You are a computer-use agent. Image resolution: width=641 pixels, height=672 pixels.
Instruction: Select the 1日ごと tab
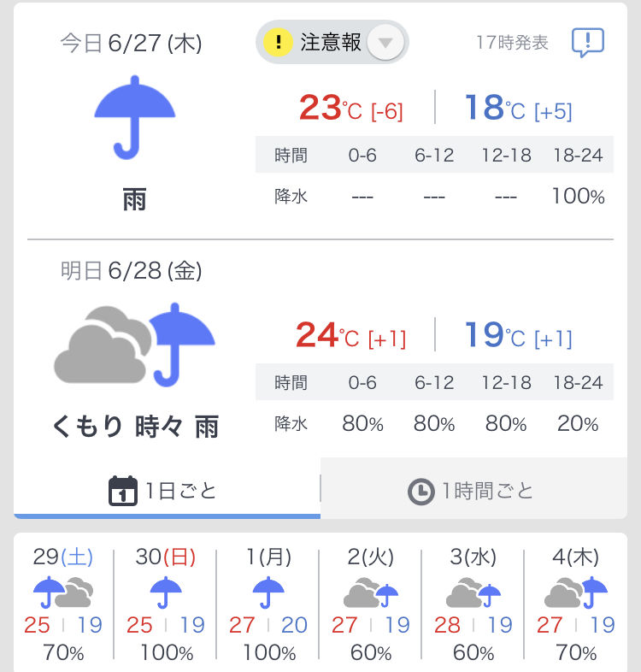tap(168, 488)
